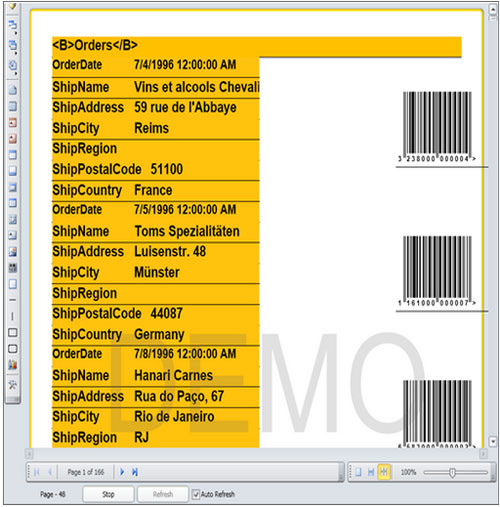Select the chart component tool
Image resolution: width=500 pixels, height=507 pixels.
(13, 365)
